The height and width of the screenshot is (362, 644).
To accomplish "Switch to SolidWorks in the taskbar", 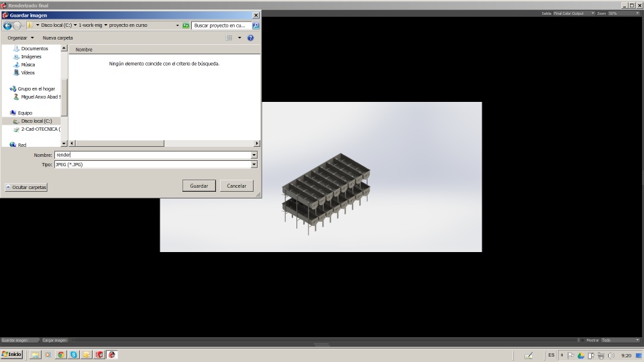I will 99,355.
